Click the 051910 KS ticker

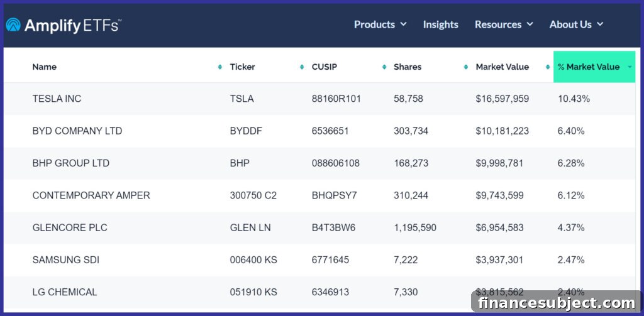(x=253, y=292)
